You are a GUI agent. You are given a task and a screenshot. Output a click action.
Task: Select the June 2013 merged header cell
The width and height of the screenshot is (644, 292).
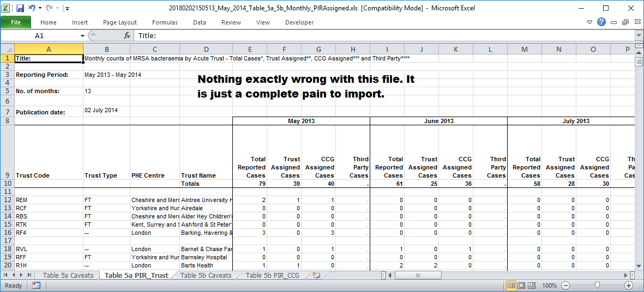tap(438, 121)
